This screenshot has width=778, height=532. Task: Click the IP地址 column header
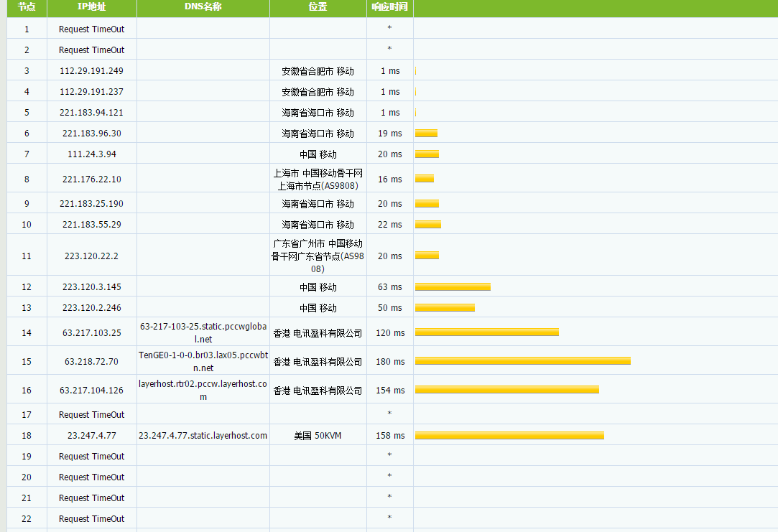pyautogui.click(x=92, y=7)
